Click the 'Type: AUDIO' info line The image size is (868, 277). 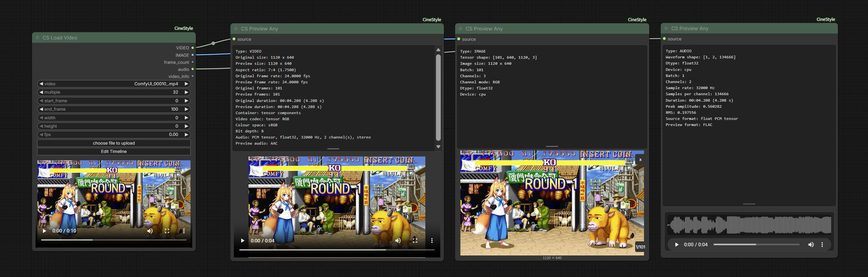678,51
